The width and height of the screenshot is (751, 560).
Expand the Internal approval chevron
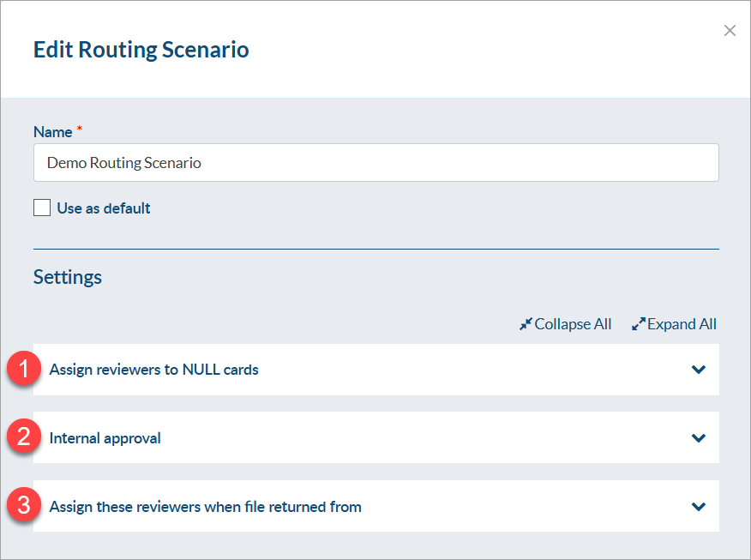click(699, 438)
